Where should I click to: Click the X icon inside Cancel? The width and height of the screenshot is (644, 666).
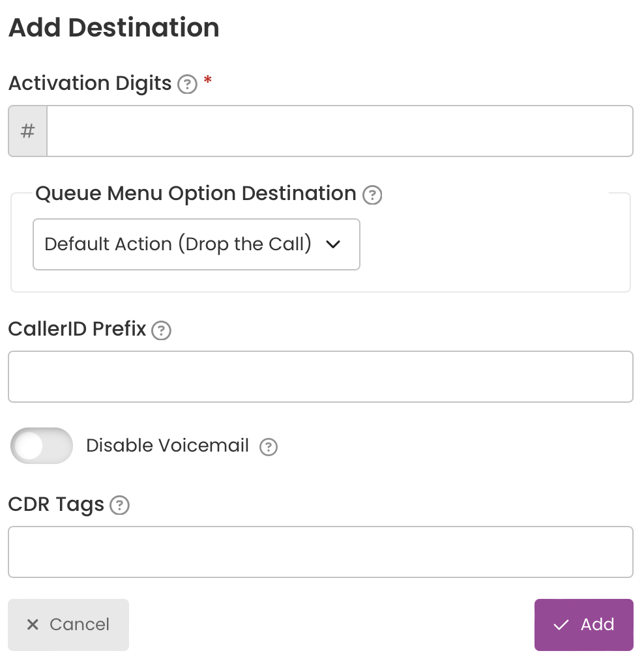(33, 624)
